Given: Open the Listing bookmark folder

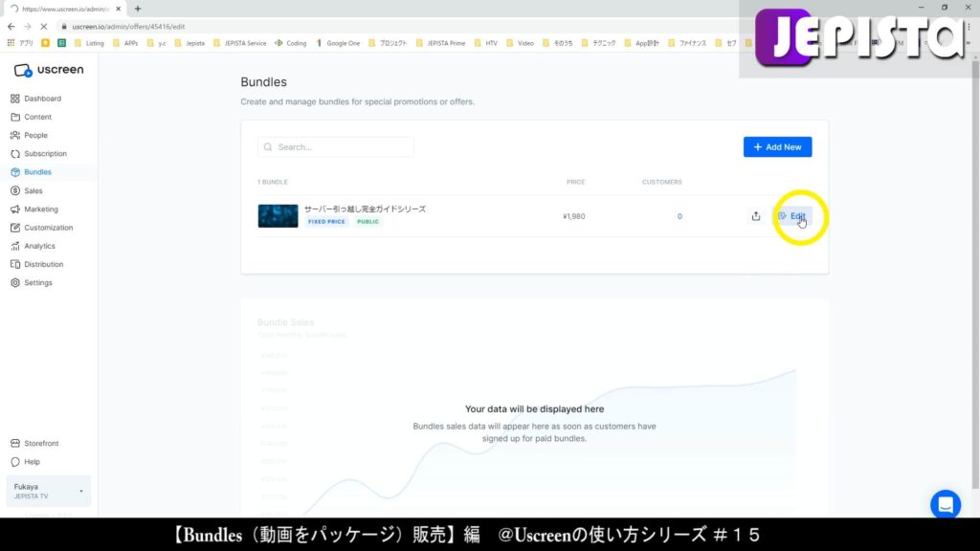Looking at the screenshot, I should point(89,43).
